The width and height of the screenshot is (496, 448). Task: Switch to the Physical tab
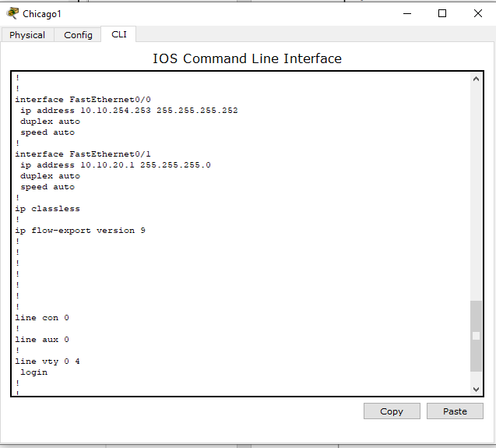pyautogui.click(x=27, y=35)
